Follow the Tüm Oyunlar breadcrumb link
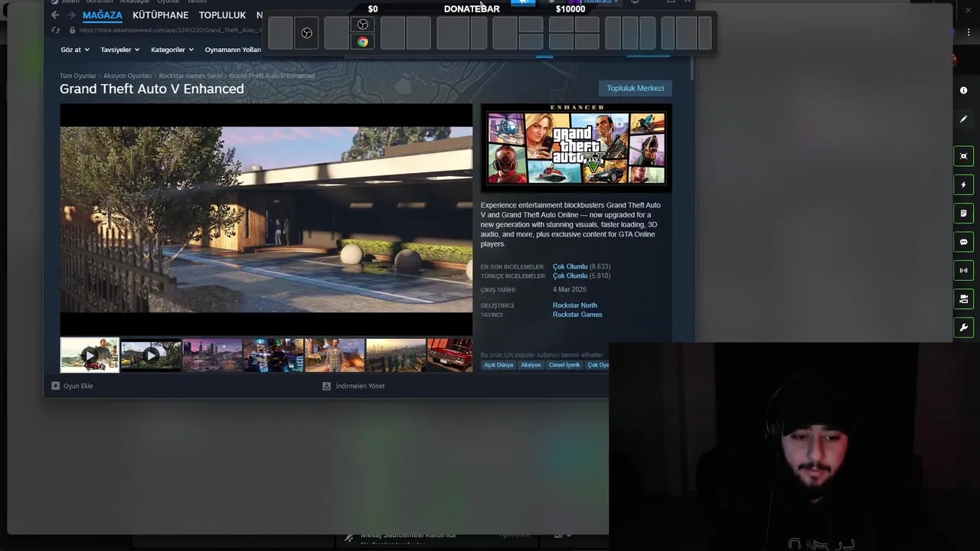 pyautogui.click(x=78, y=76)
